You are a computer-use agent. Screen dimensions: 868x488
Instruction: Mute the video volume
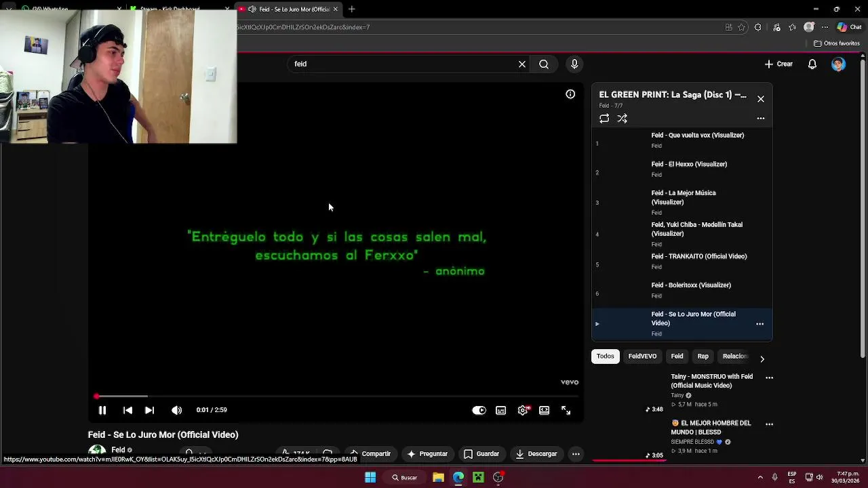(176, 410)
